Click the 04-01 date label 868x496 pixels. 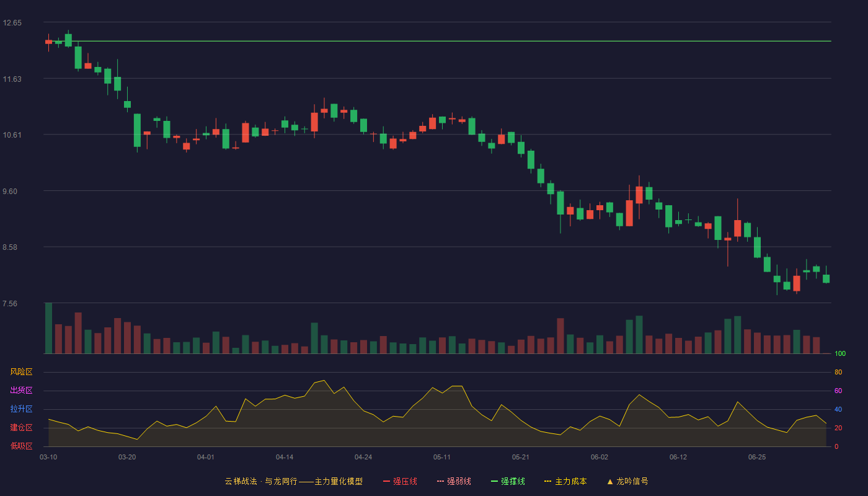[206, 457]
